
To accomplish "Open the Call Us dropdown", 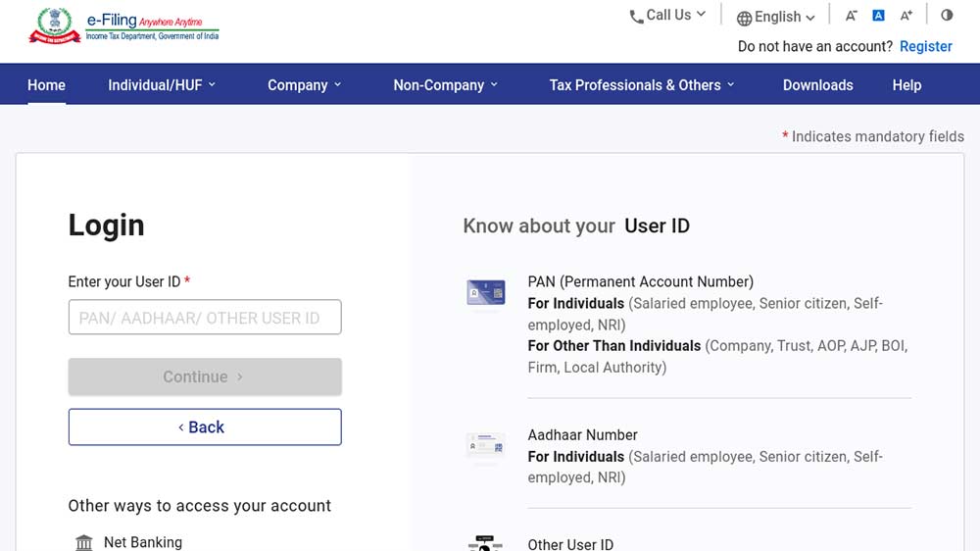I will 667,16.
